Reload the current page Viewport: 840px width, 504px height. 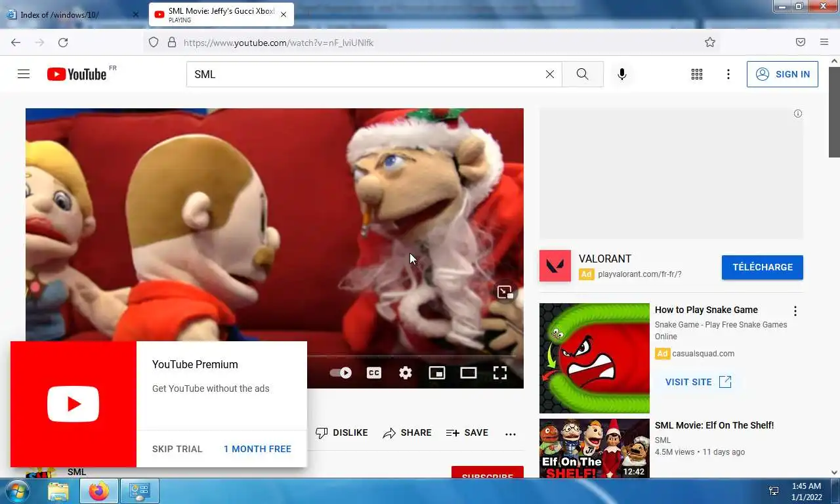point(63,42)
